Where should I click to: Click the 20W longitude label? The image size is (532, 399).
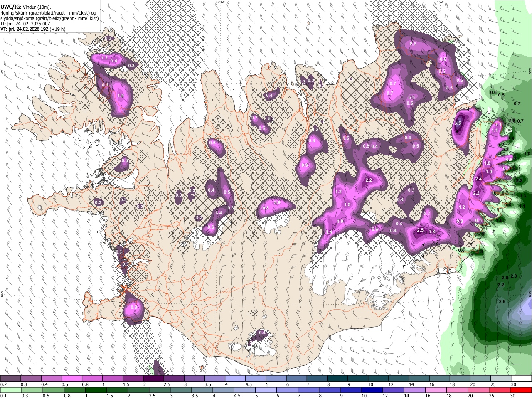[221, 2]
